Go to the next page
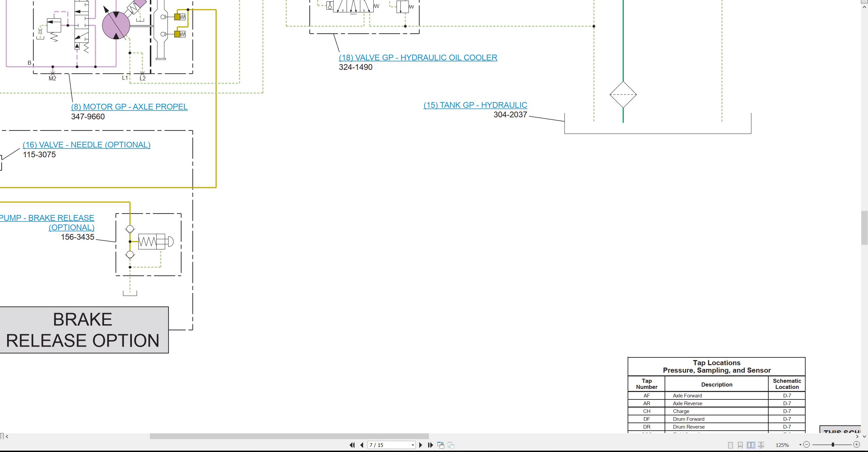 tap(421, 445)
